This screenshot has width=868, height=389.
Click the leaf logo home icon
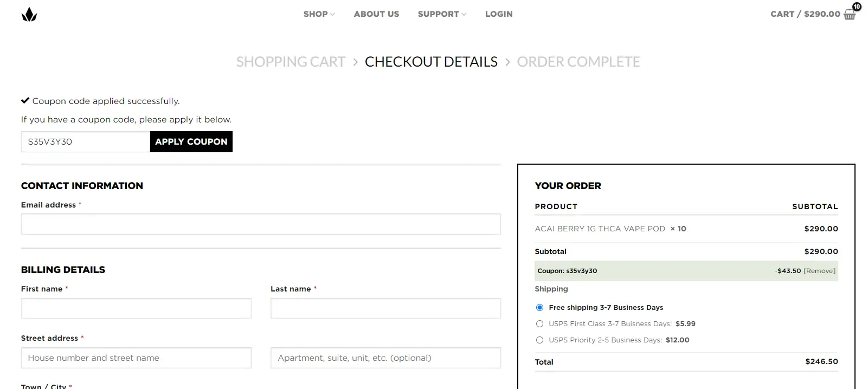point(29,15)
